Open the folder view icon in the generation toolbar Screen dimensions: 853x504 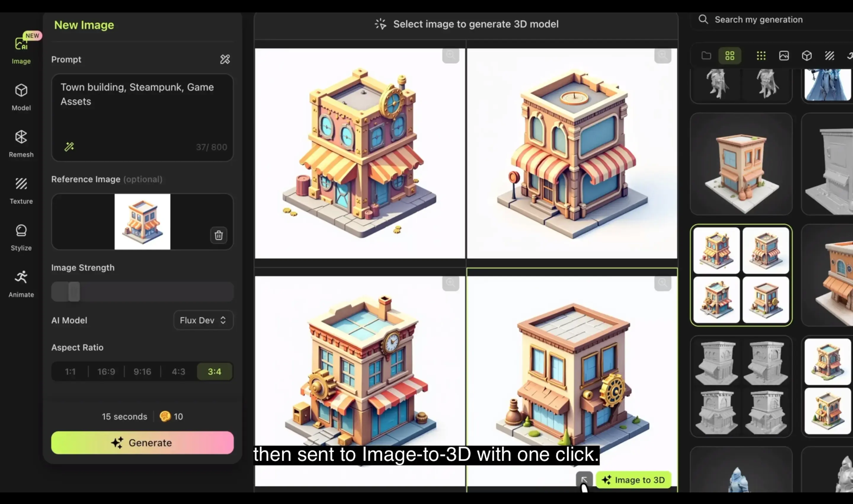(x=706, y=56)
